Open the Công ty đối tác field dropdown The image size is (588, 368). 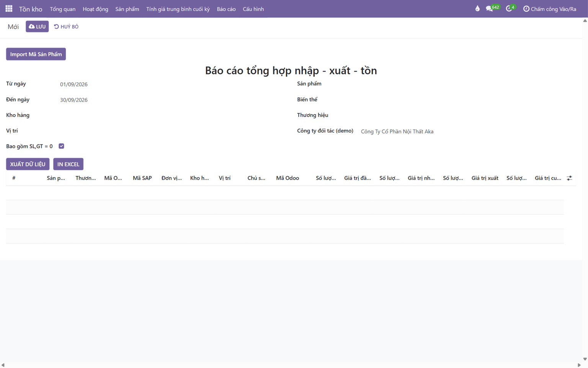[x=468, y=131]
